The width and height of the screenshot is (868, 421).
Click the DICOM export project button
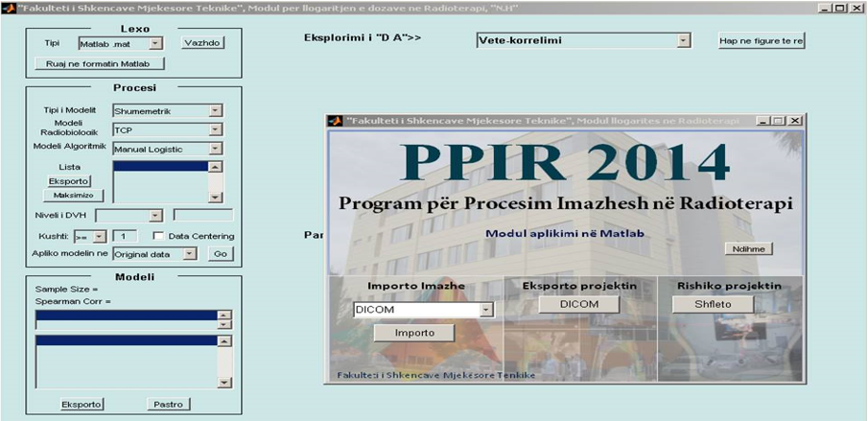tap(579, 304)
